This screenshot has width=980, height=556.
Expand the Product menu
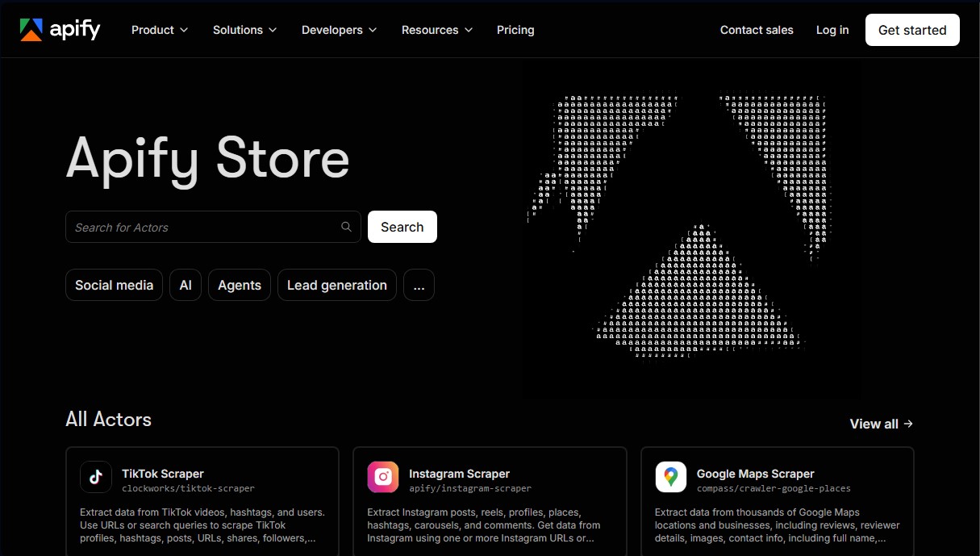pos(160,30)
